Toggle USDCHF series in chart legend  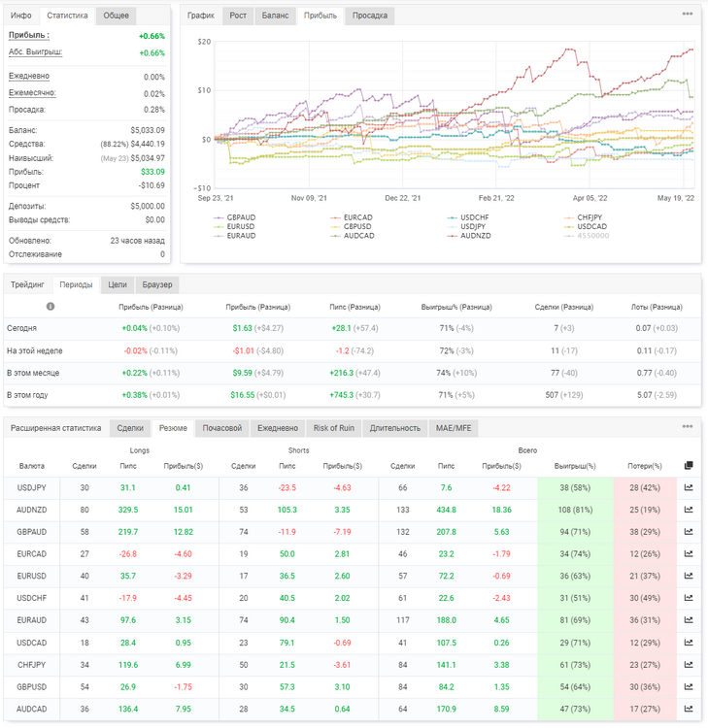pos(468,217)
